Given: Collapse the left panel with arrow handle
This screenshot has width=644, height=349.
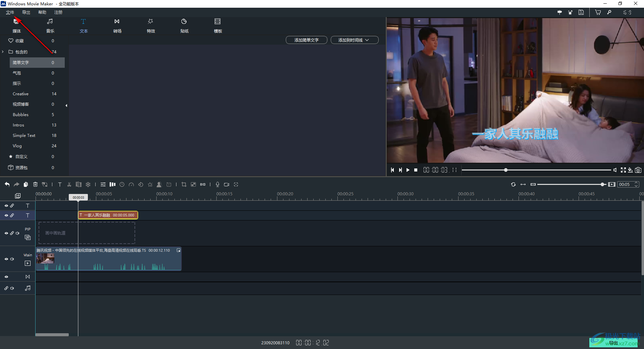Looking at the screenshot, I should [x=66, y=105].
